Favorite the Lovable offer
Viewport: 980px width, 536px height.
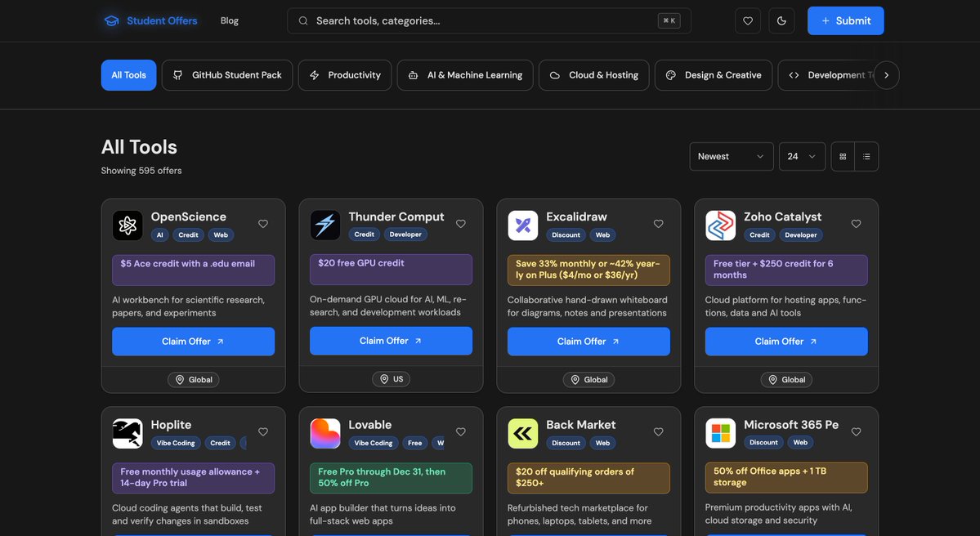(461, 431)
